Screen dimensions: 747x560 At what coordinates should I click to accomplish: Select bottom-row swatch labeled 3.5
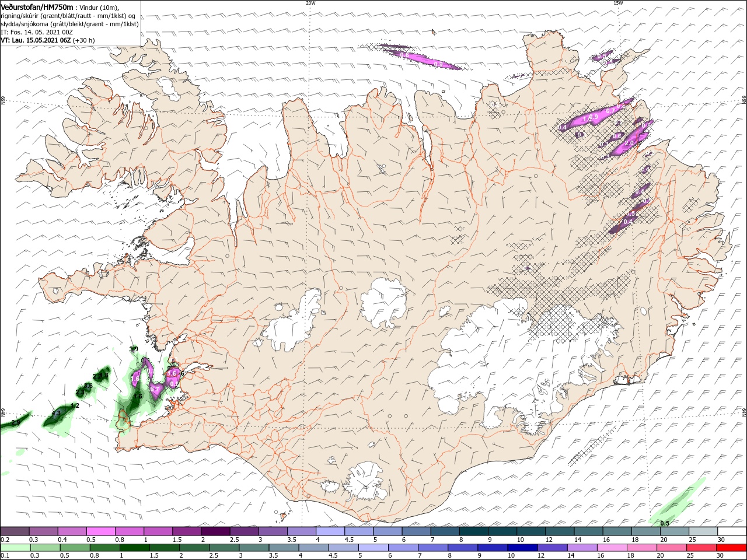tap(284, 548)
